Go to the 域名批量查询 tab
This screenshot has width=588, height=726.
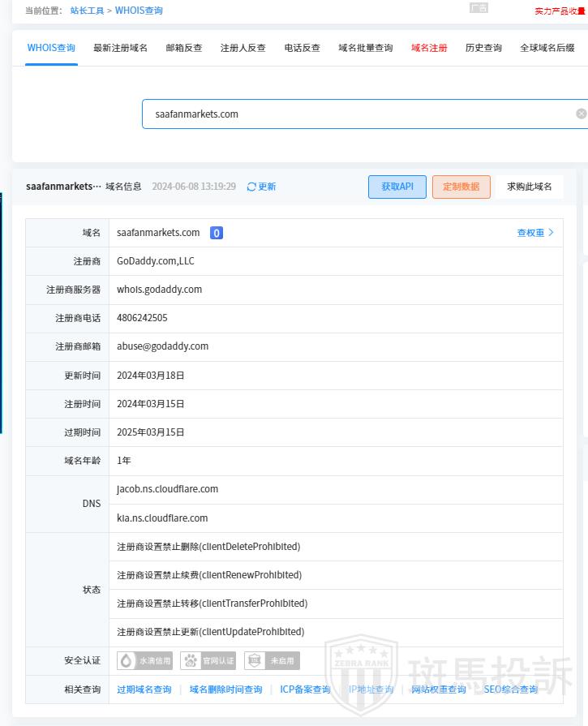click(x=365, y=48)
